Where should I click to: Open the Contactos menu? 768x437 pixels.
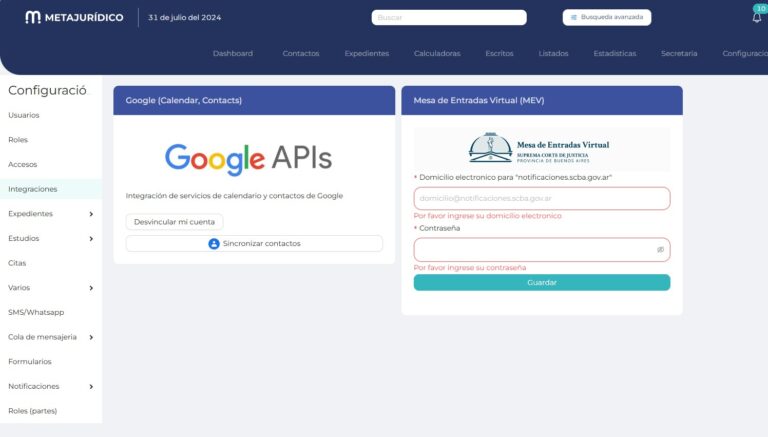click(x=301, y=53)
